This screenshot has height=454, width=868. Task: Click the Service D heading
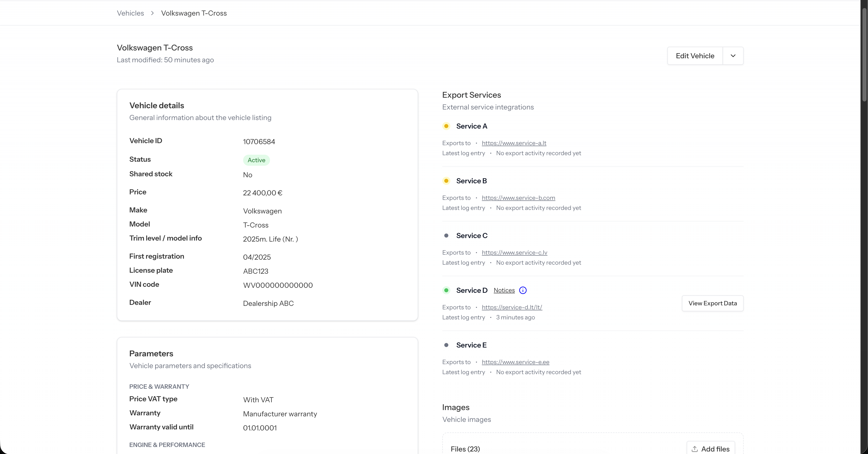point(472,290)
